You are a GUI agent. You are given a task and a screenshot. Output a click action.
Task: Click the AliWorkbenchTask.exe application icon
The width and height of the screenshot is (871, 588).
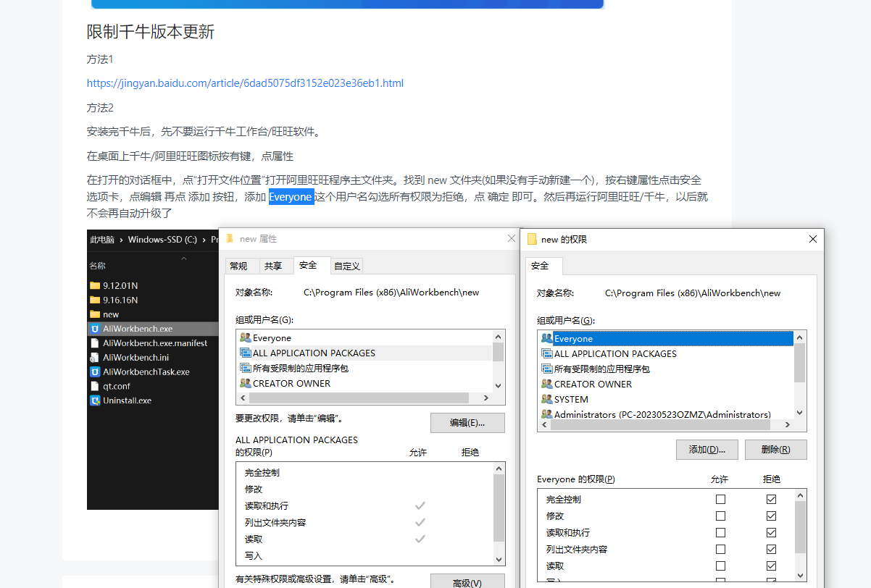(x=95, y=372)
